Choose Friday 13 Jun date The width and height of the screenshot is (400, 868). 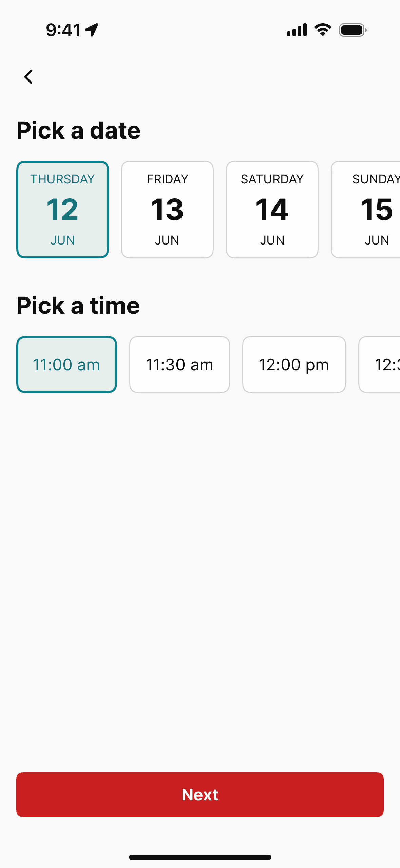coord(167,210)
